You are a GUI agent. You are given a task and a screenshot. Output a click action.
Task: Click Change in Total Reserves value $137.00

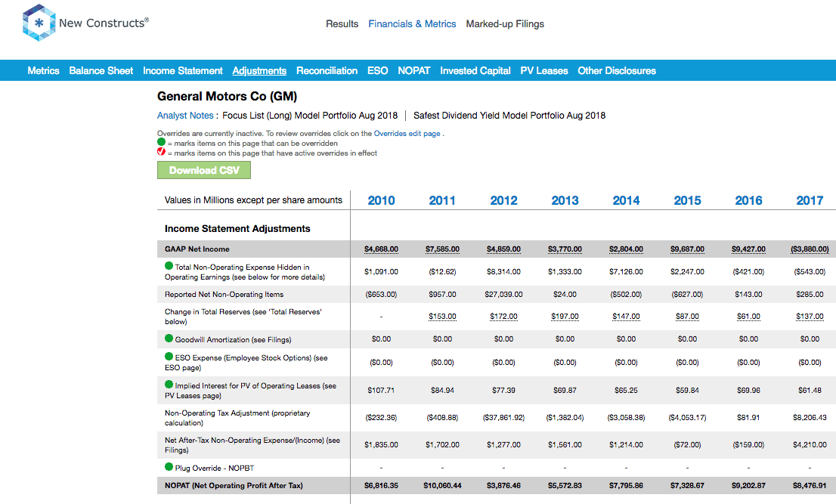coord(810,317)
